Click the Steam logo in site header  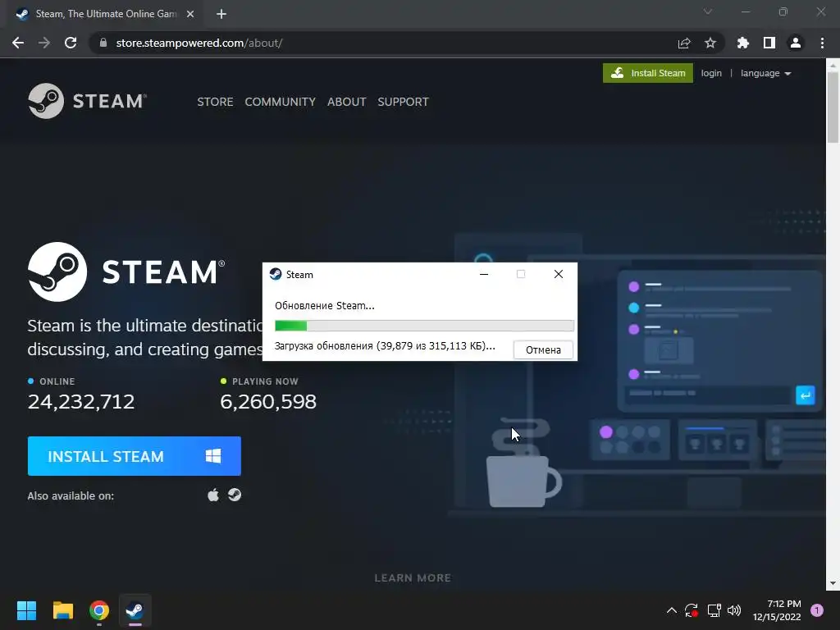tap(87, 101)
